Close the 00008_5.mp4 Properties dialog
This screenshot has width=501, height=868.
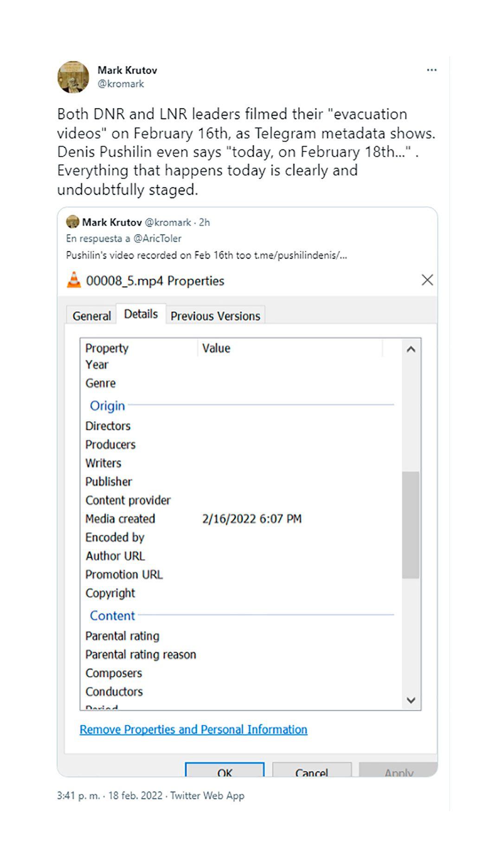[427, 280]
